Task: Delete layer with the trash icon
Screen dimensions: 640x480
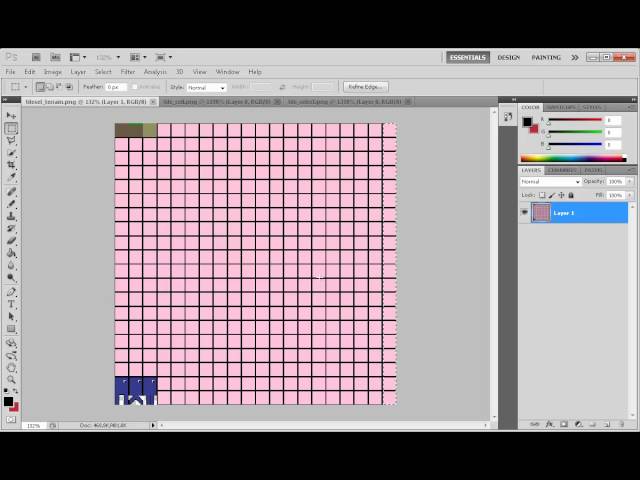Action: [x=621, y=424]
